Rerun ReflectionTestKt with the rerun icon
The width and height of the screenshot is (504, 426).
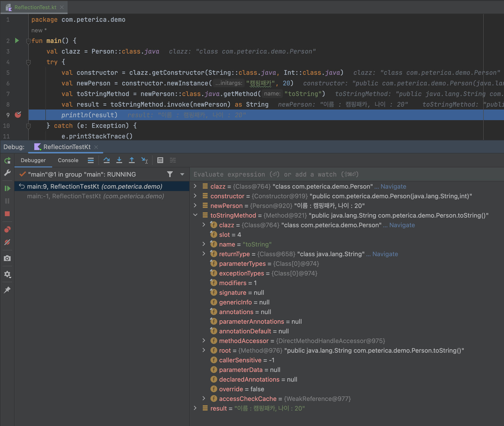tap(7, 160)
